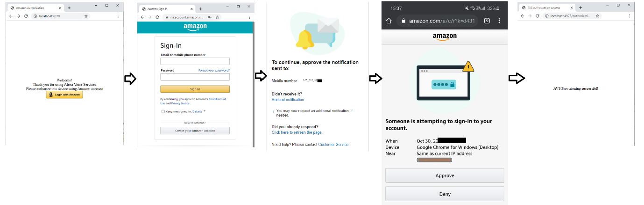Image resolution: width=644 pixels, height=205 pixels.
Task: Open Chrome menu in Amazon Sign-In window
Action: pyautogui.click(x=249, y=17)
